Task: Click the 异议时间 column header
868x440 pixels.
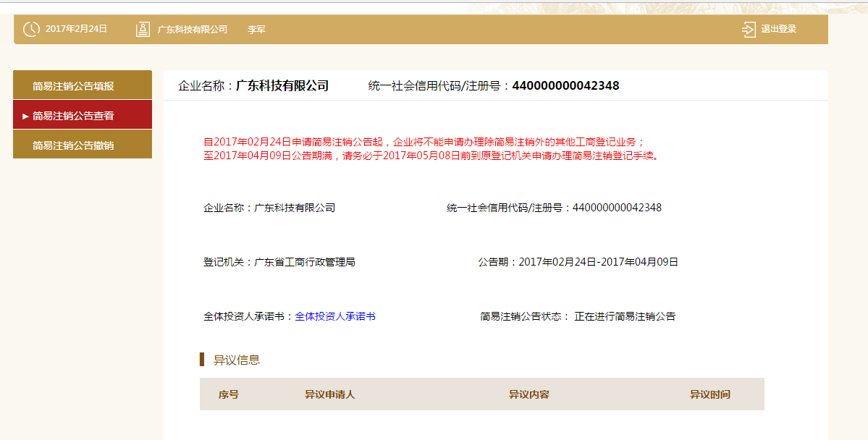Action: click(x=709, y=394)
